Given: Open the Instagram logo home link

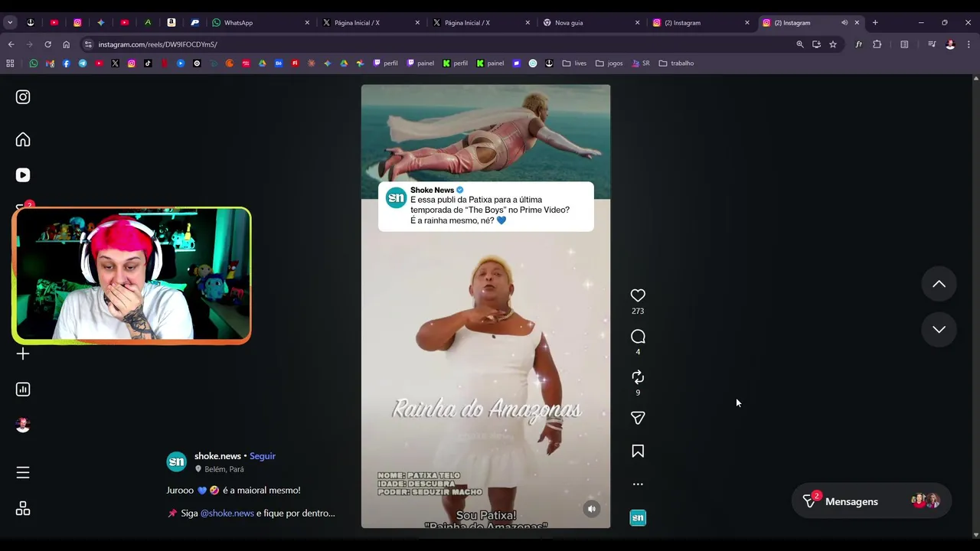Looking at the screenshot, I should (23, 97).
